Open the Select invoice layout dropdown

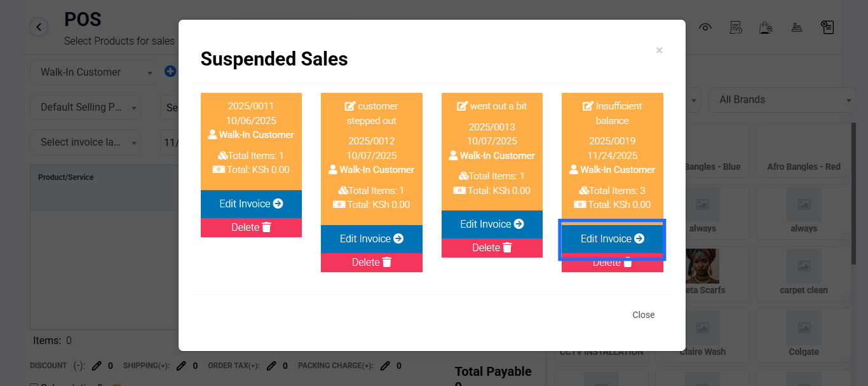pos(86,142)
